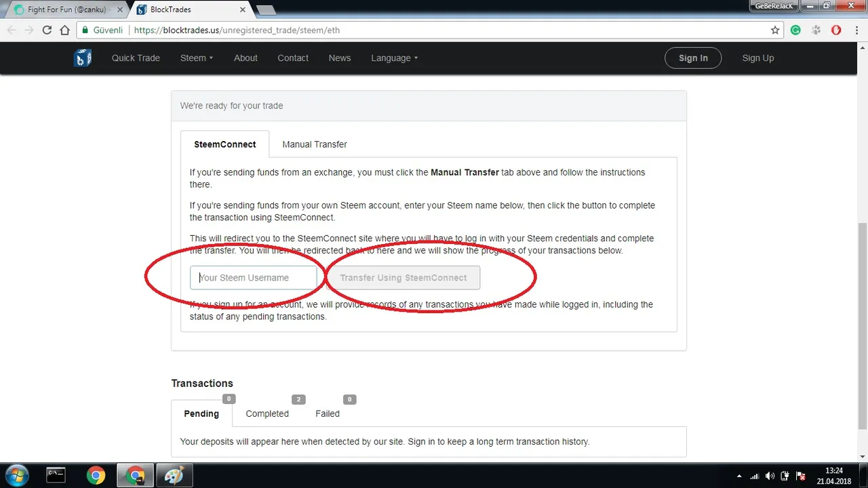The width and height of the screenshot is (868, 488).
Task: Click the Sign In button
Action: tap(693, 58)
